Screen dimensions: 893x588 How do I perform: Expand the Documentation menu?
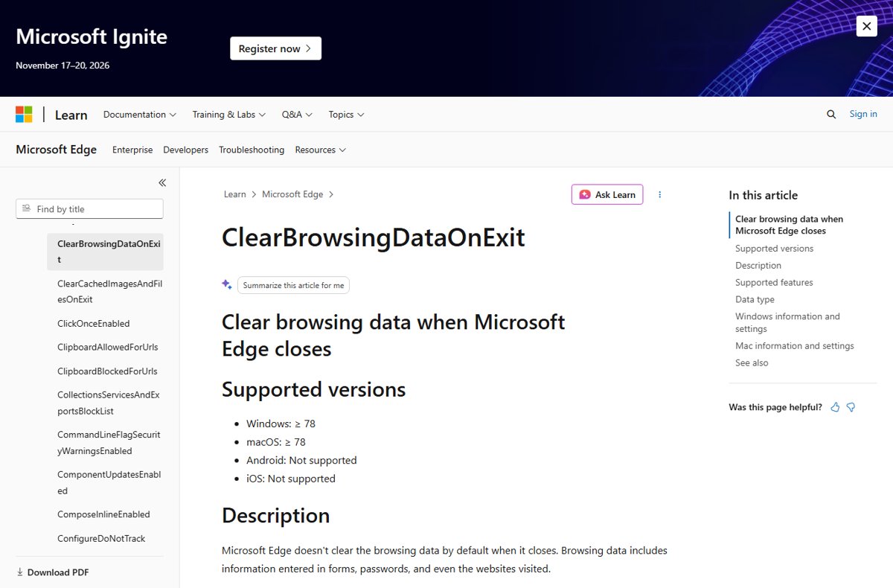[140, 115]
